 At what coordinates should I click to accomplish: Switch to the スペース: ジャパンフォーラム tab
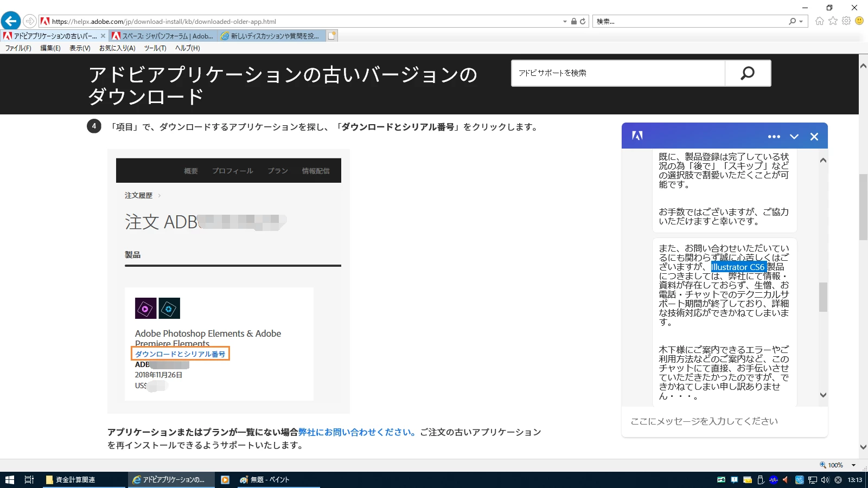pos(162,36)
